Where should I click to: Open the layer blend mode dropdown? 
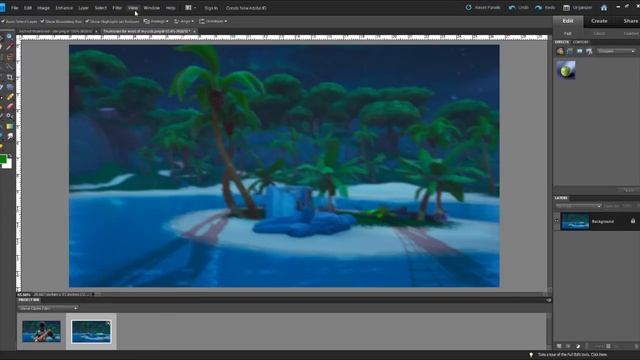(x=579, y=206)
